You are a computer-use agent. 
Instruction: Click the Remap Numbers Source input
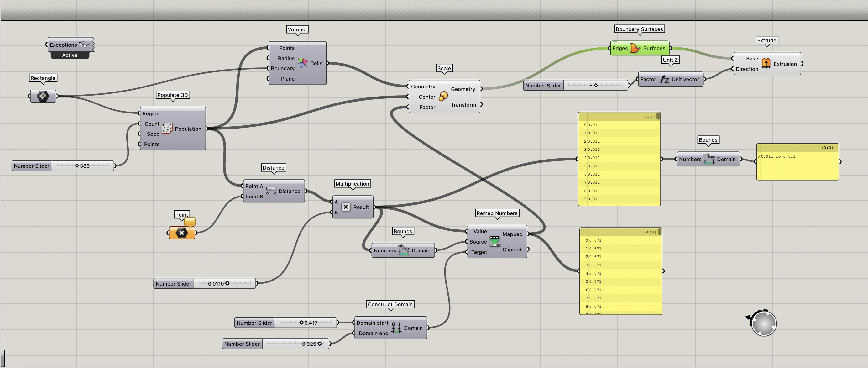pos(478,242)
